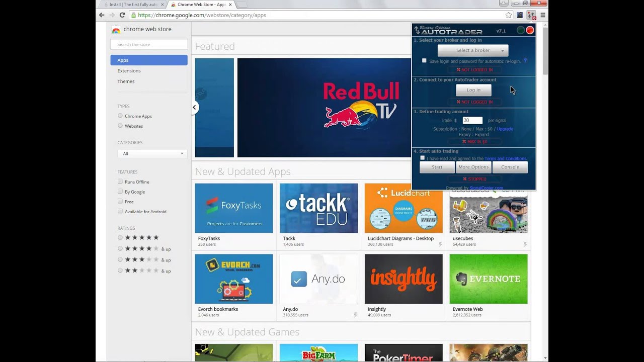Open the AutoTrader Console
Screen dimensions: 644x362
click(x=510, y=167)
